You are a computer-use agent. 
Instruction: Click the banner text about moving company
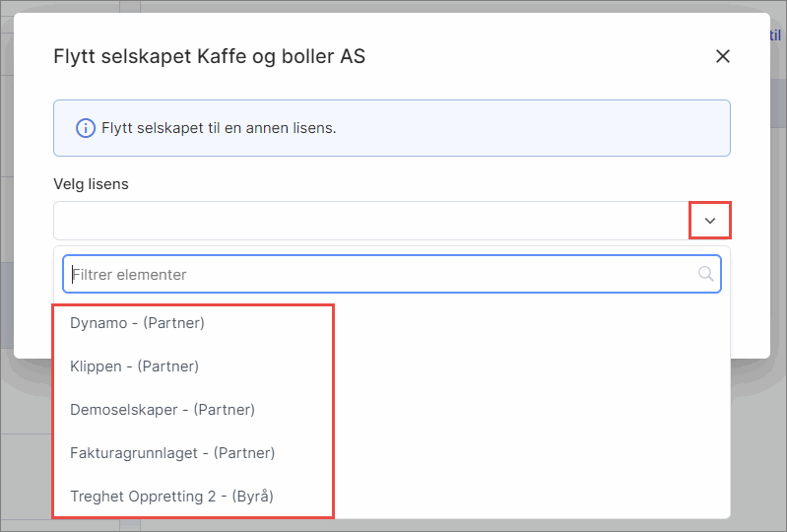click(x=219, y=128)
